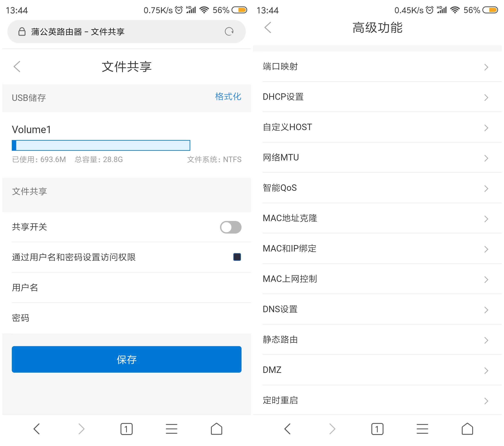Open browser menu in left screen's bottom bar

tap(171, 429)
